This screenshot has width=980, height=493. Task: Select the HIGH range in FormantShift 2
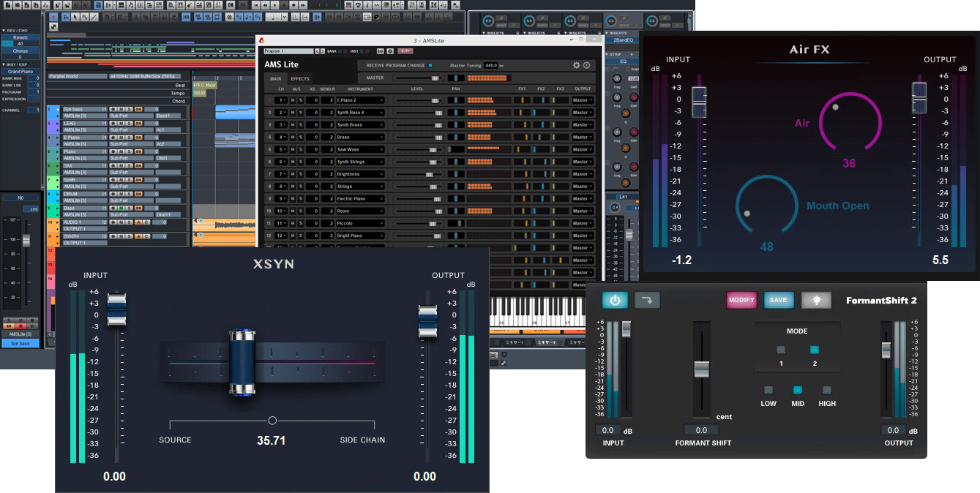click(x=827, y=390)
